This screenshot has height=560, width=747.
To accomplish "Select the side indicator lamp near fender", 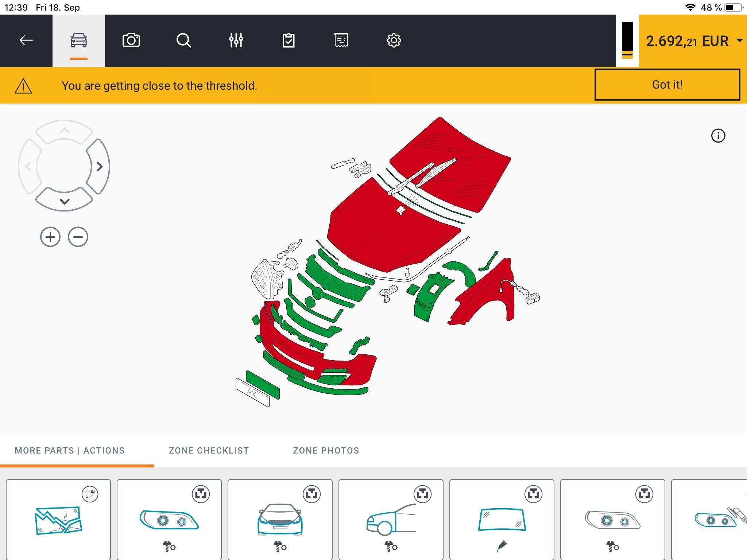I will click(x=533, y=298).
